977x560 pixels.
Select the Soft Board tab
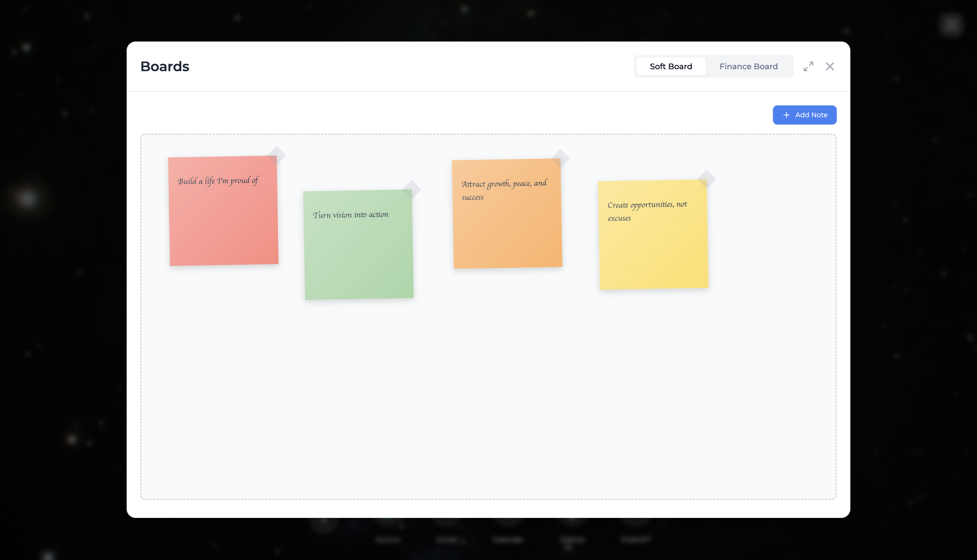coord(670,66)
